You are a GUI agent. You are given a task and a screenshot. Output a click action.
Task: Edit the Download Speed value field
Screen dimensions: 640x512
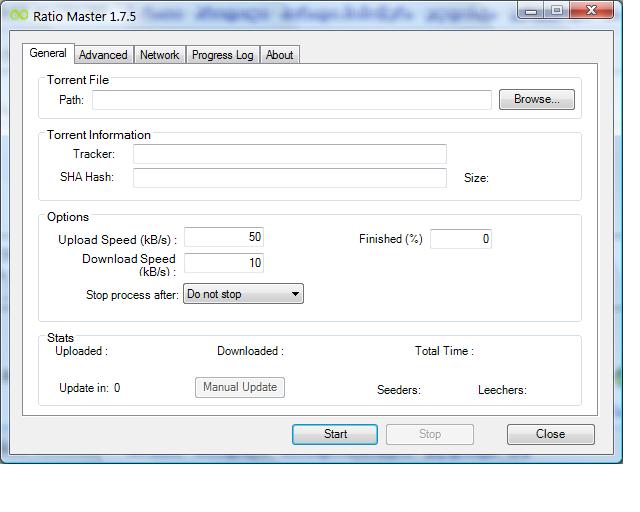click(x=224, y=263)
